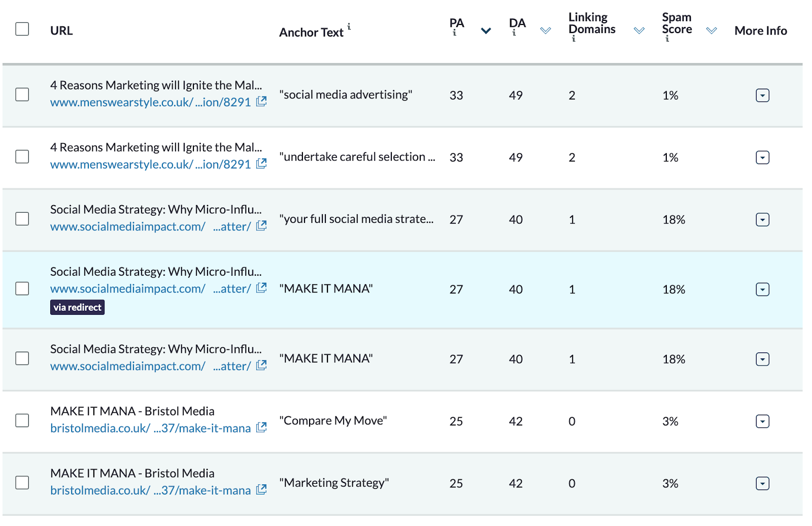Screen dimensions: 812x526
Task: Click the info icon under DA header
Action: point(514,34)
